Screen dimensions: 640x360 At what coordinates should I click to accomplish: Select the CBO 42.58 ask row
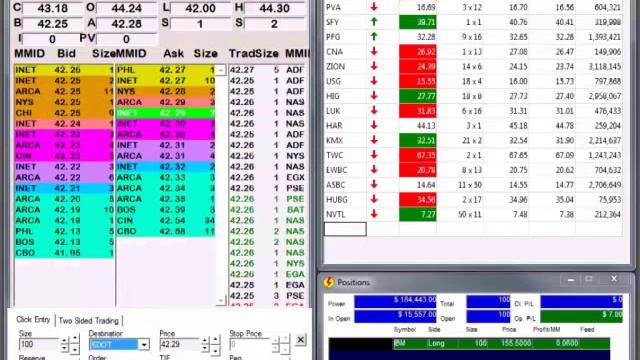(x=165, y=231)
